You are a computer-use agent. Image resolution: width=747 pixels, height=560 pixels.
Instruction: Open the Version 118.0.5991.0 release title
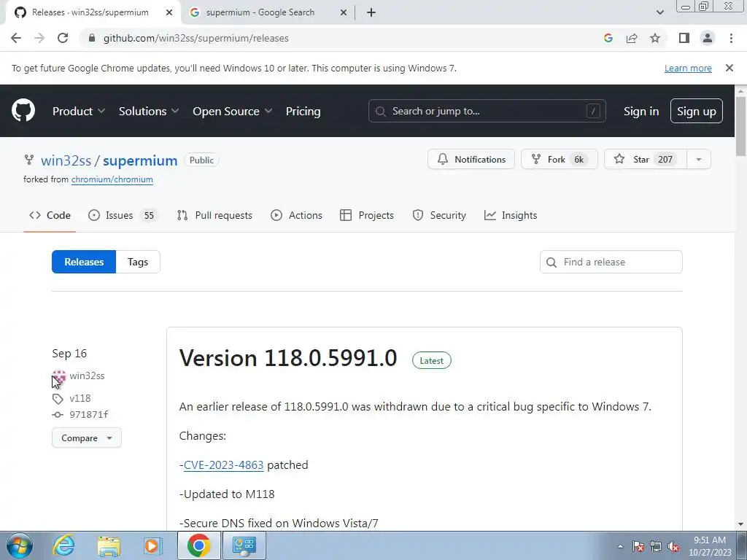coord(288,358)
